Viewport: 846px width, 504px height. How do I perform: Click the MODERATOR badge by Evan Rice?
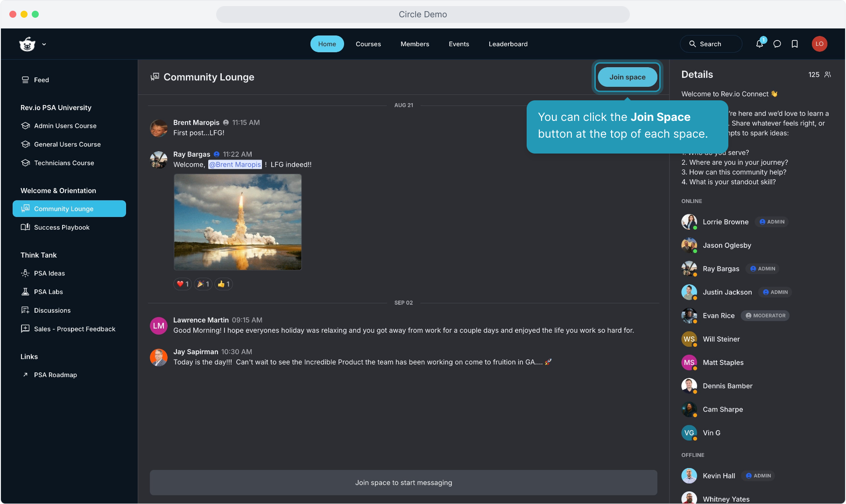(765, 315)
